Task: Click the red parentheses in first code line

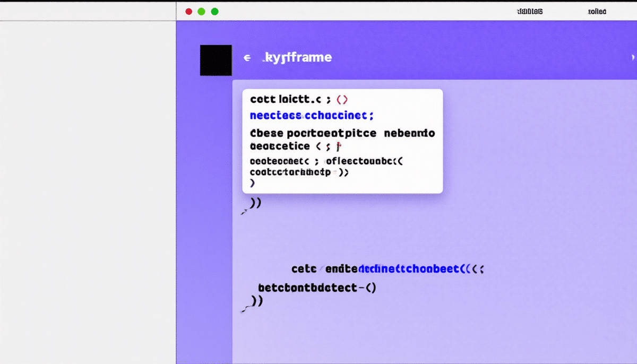Action: click(x=342, y=99)
